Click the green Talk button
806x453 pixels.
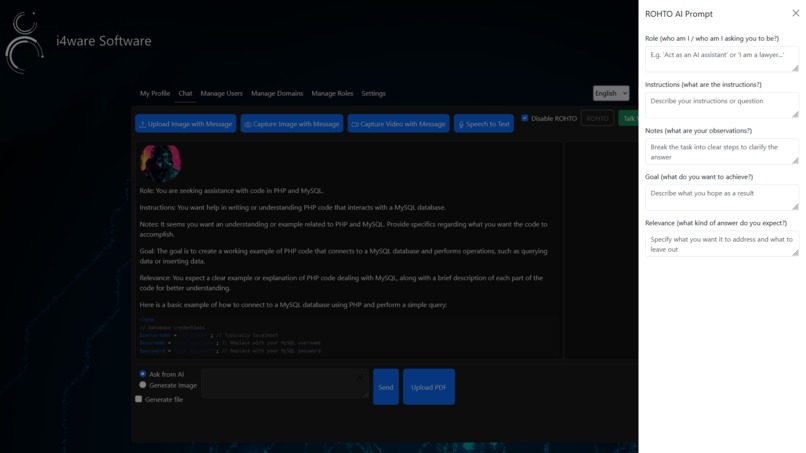click(x=628, y=118)
